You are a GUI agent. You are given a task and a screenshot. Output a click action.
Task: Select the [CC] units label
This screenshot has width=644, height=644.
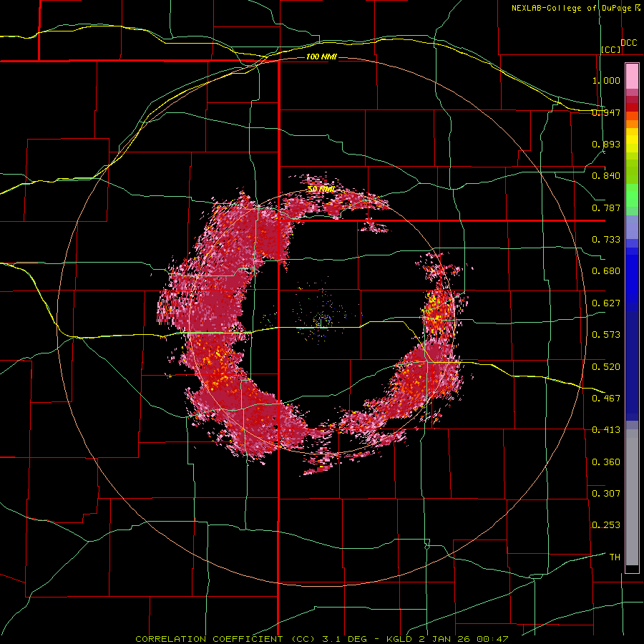611,49
